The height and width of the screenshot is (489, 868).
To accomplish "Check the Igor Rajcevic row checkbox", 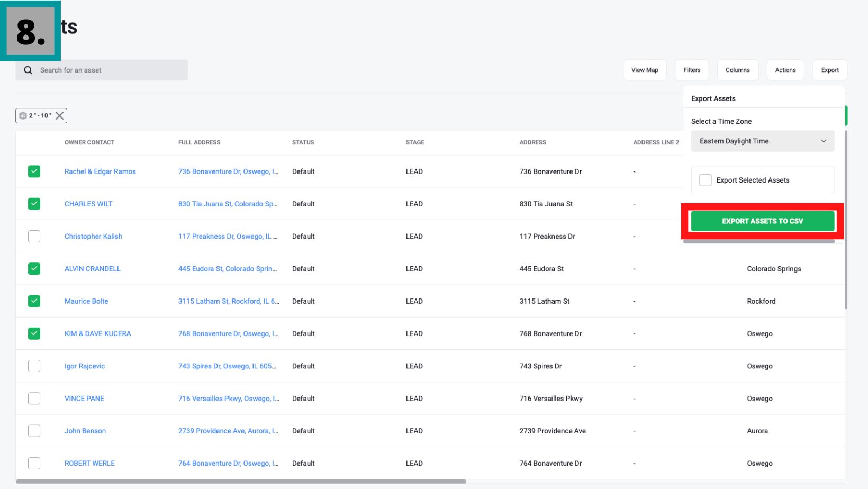I will (34, 366).
